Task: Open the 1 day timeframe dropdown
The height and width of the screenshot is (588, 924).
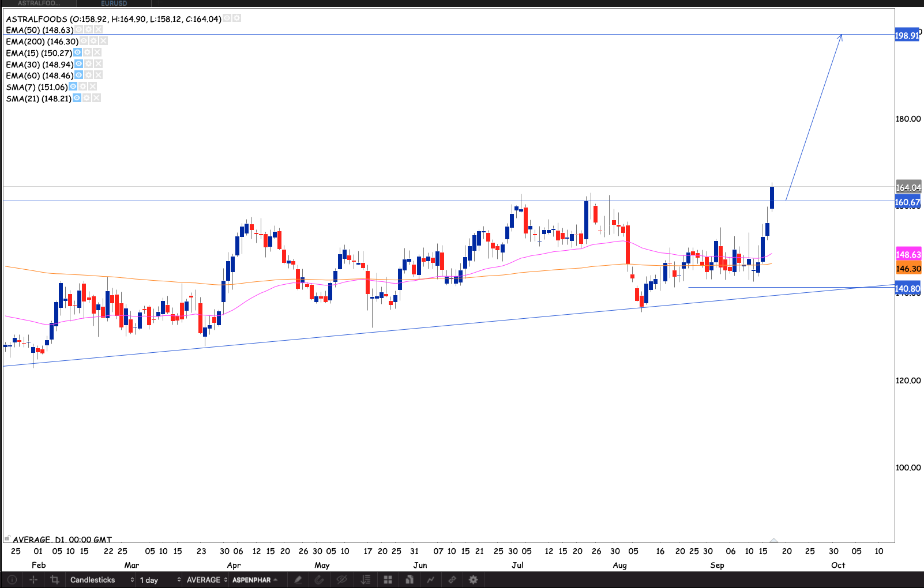Action: coord(160,580)
